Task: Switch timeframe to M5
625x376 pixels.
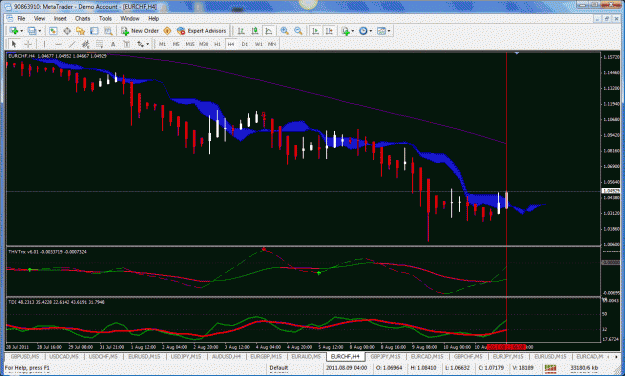Action: coord(176,44)
